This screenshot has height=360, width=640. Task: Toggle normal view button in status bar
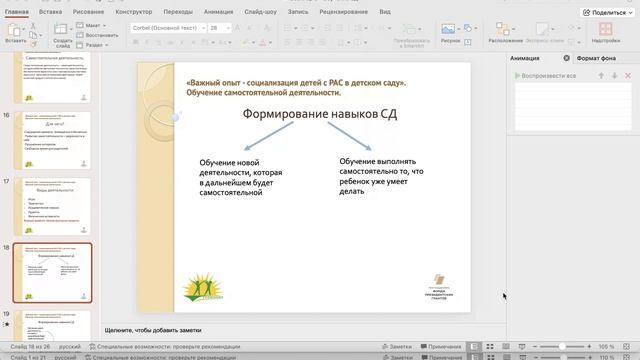[x=474, y=347]
